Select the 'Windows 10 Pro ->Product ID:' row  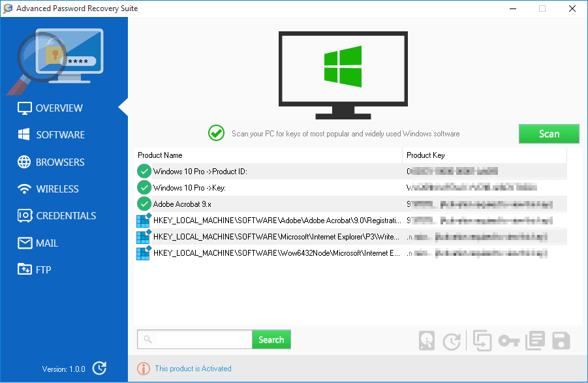(x=350, y=172)
